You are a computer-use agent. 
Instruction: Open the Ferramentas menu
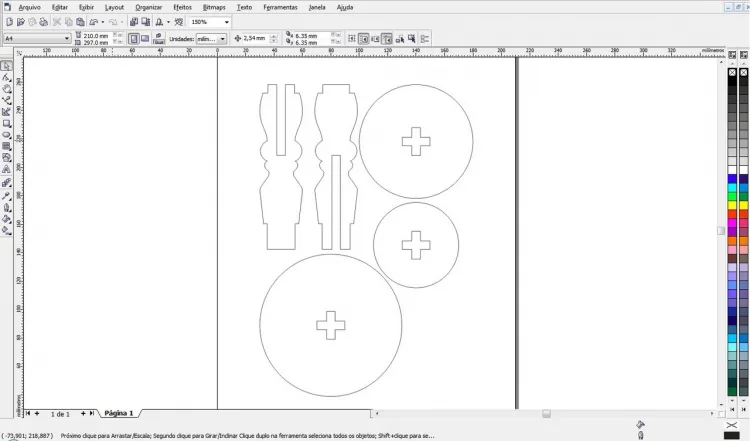(x=280, y=7)
